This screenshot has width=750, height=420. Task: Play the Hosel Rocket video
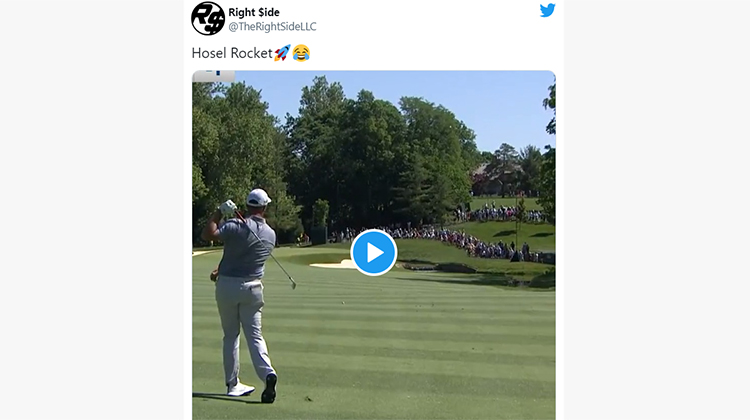tap(374, 253)
